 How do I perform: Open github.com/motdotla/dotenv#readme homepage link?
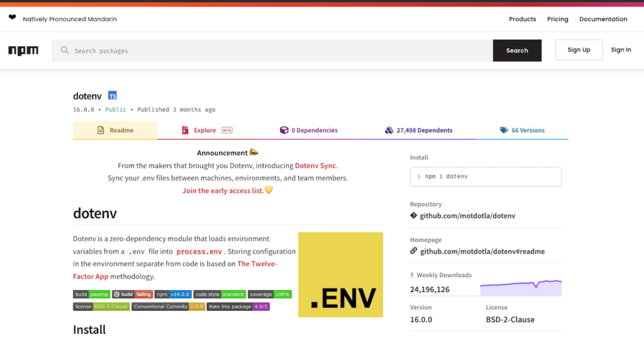482,251
